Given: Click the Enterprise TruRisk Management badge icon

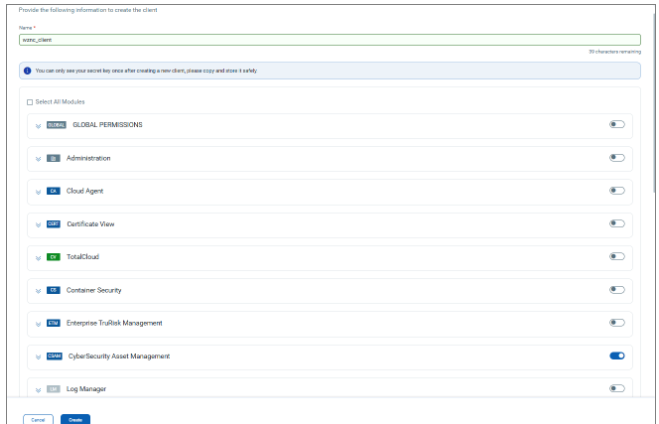Looking at the screenshot, I should [53, 323].
